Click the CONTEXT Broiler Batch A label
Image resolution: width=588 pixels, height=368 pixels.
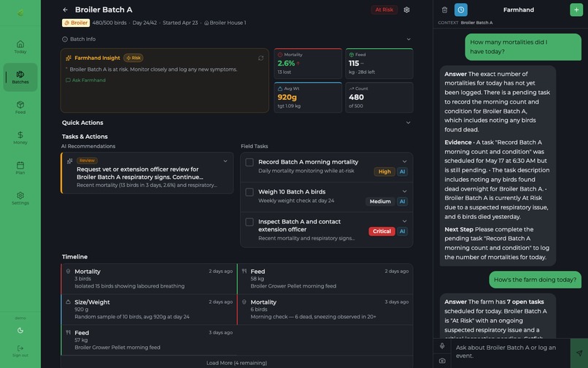[465, 23]
